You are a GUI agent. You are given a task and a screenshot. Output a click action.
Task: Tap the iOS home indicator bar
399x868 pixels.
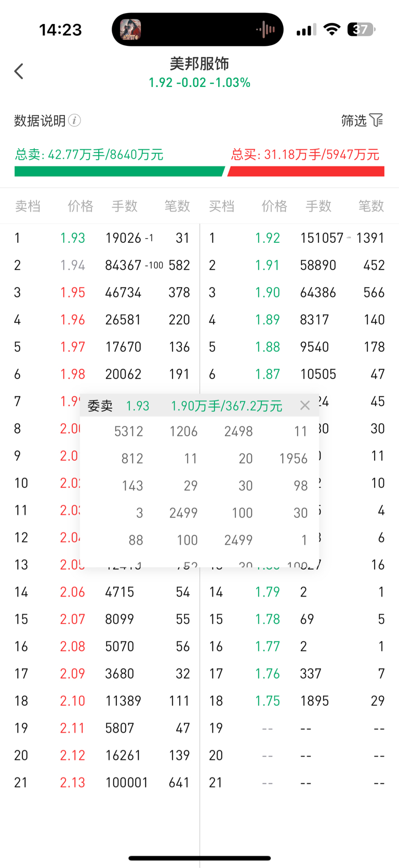pos(199,858)
